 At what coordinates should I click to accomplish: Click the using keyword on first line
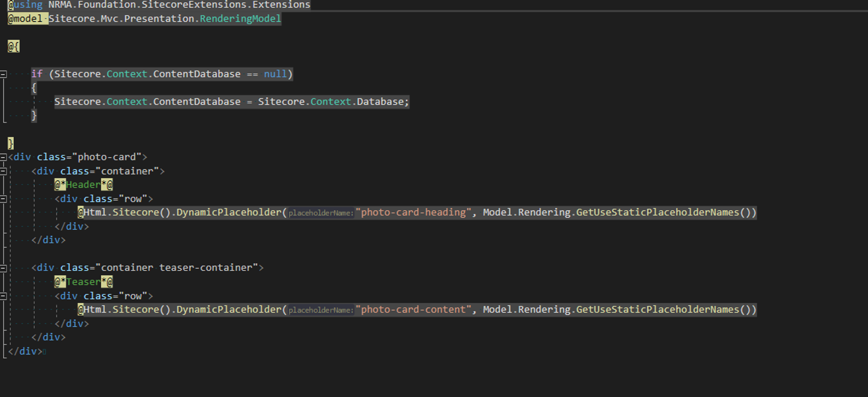(28, 5)
